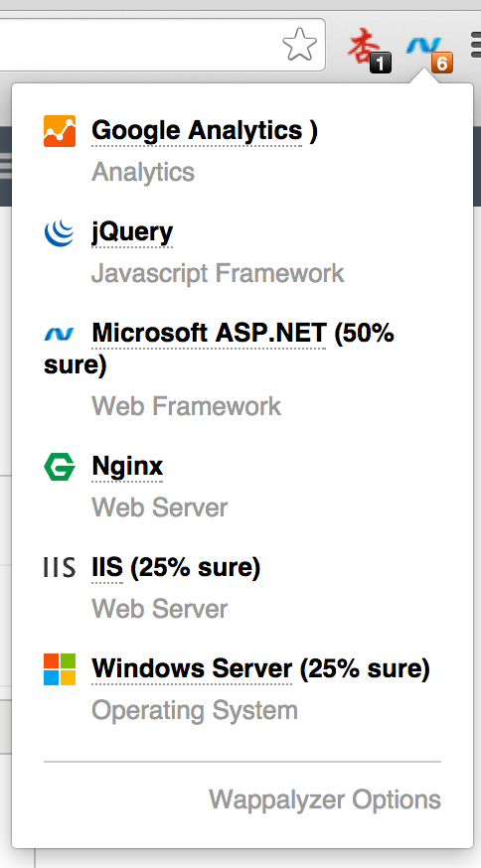Open the jQuery link
The width and height of the screenshot is (481, 868).
(x=132, y=232)
